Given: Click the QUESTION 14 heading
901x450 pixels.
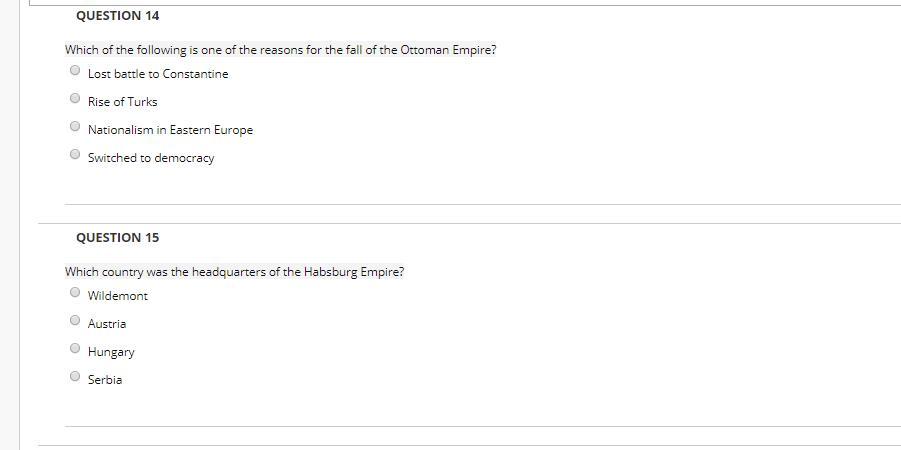Looking at the screenshot, I should coord(118,16).
